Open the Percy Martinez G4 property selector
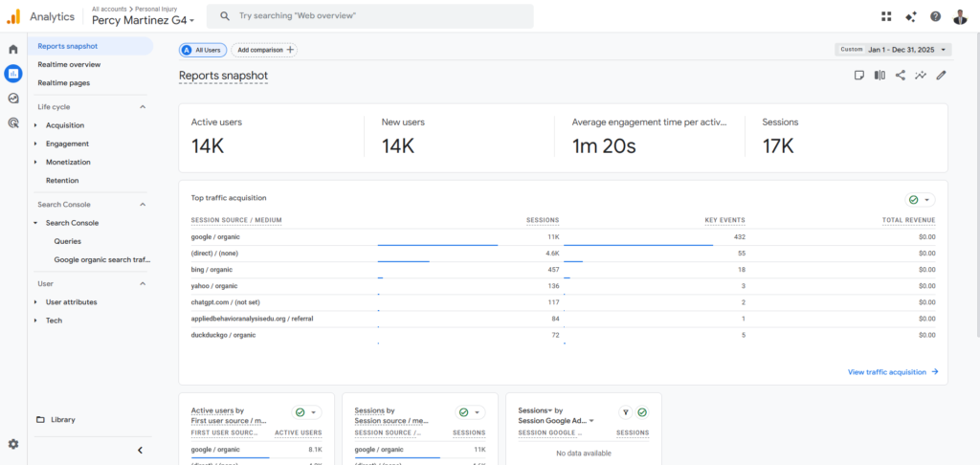Screen dimensions: 980x465 pyautogui.click(x=144, y=20)
